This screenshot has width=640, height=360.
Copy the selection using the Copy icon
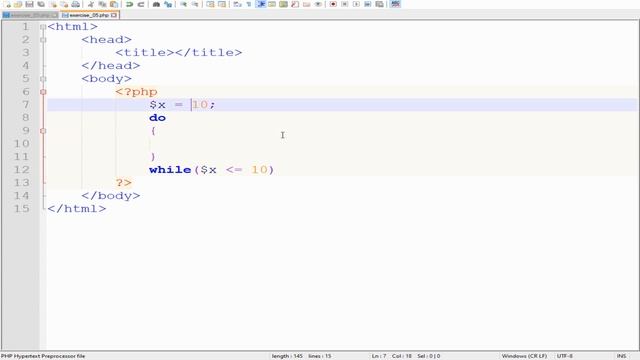pos(102,4)
